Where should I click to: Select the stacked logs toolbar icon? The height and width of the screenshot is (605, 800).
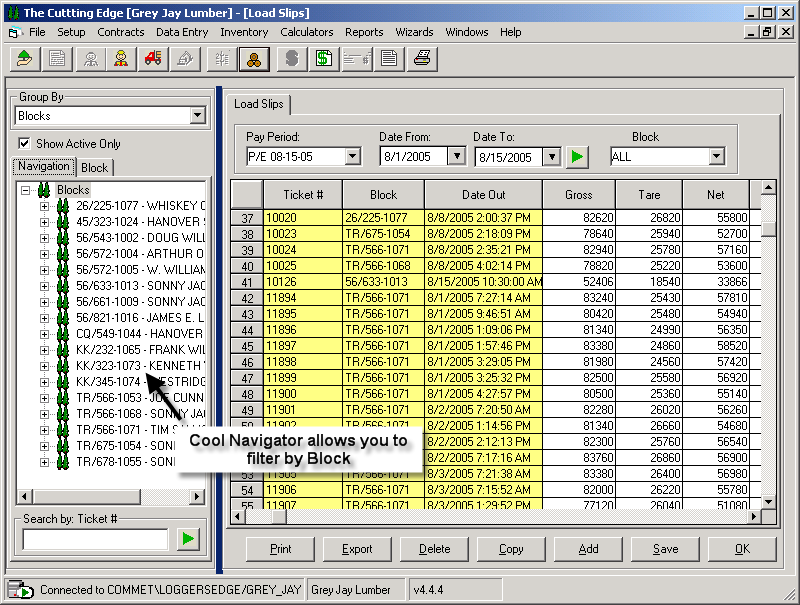pyautogui.click(x=254, y=59)
